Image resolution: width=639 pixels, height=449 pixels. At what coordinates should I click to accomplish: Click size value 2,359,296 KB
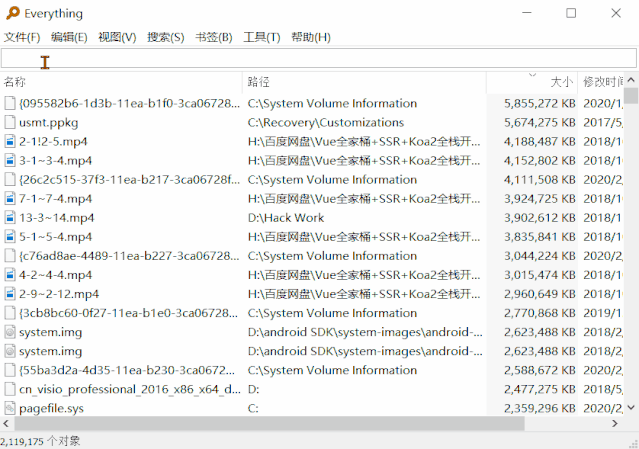(x=540, y=408)
